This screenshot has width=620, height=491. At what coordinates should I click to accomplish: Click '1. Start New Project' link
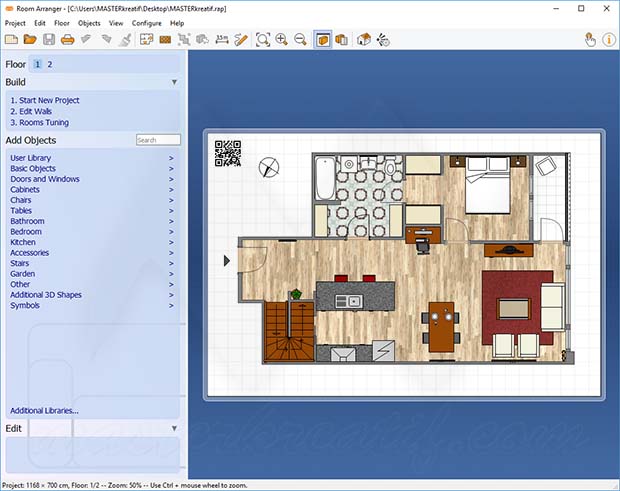(x=45, y=100)
